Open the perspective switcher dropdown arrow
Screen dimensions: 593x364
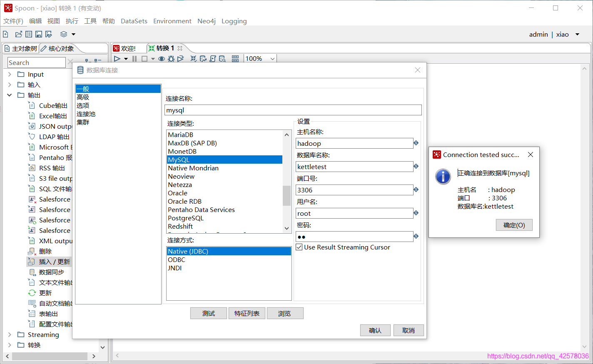coord(73,34)
